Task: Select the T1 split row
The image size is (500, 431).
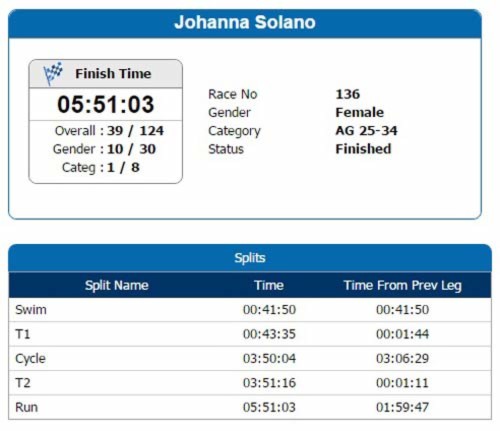Action: point(250,334)
